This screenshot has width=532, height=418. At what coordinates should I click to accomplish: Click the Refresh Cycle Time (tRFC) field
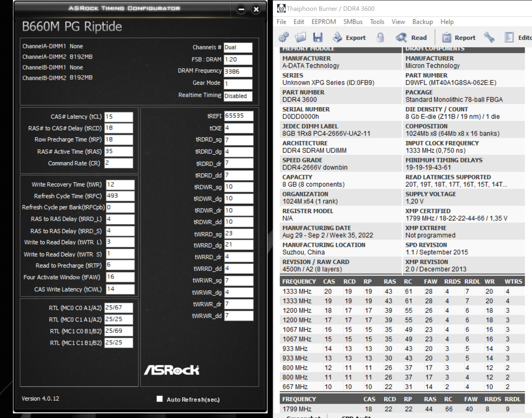(120, 196)
